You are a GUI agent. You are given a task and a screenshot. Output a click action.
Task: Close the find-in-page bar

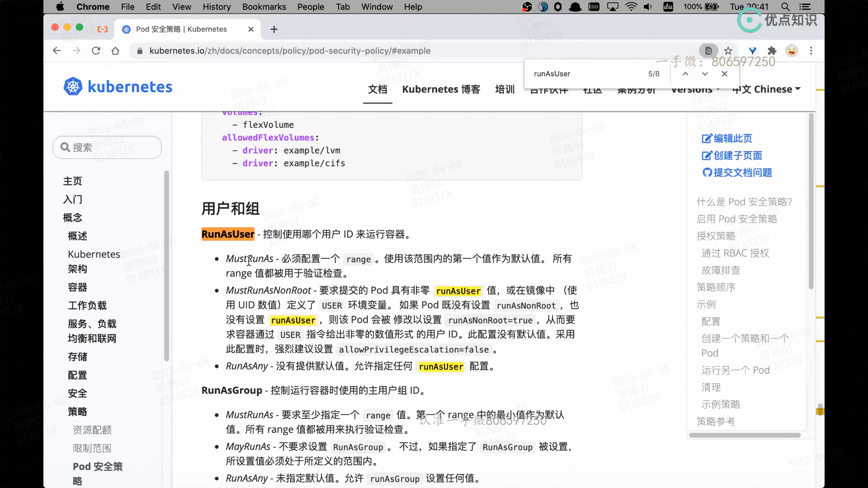tap(724, 74)
